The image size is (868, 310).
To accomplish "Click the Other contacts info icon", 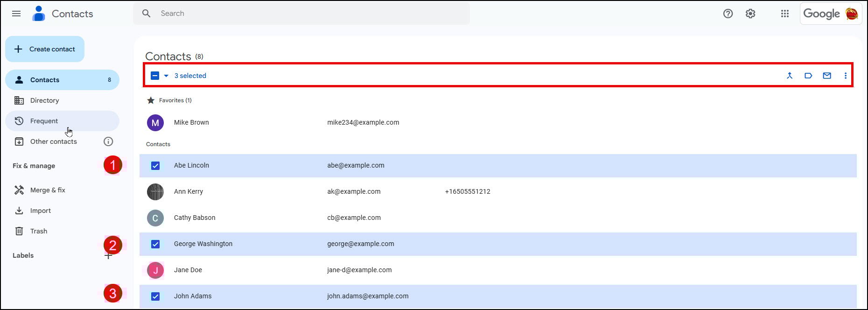I will tap(108, 141).
